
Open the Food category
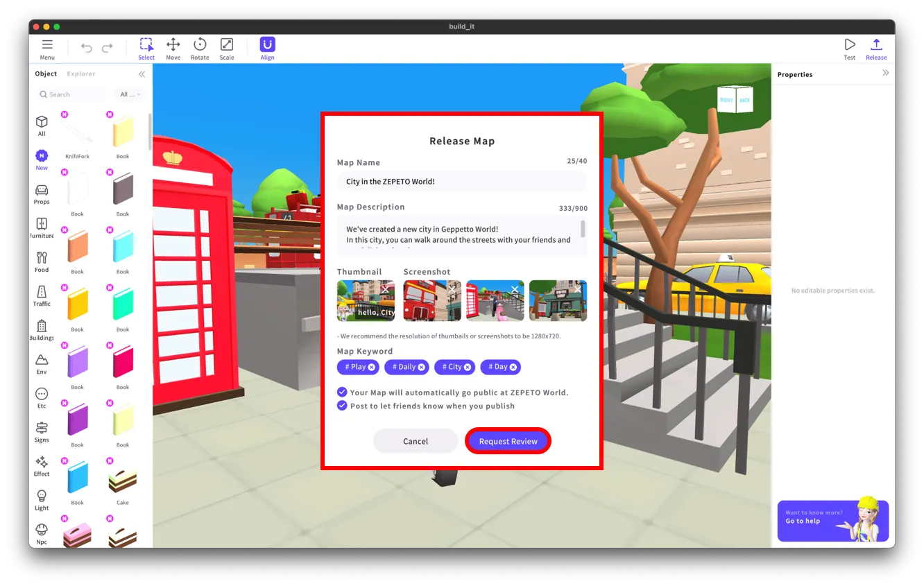click(42, 261)
